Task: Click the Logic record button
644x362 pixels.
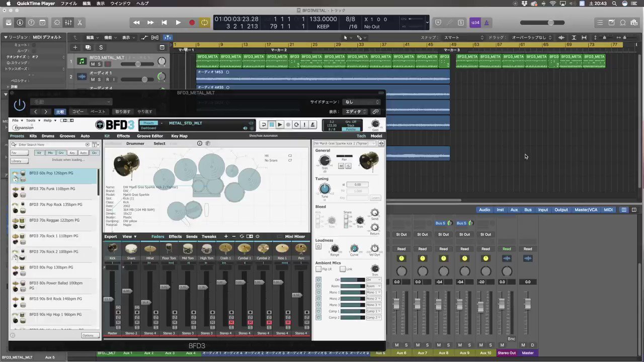Action: [x=192, y=23]
